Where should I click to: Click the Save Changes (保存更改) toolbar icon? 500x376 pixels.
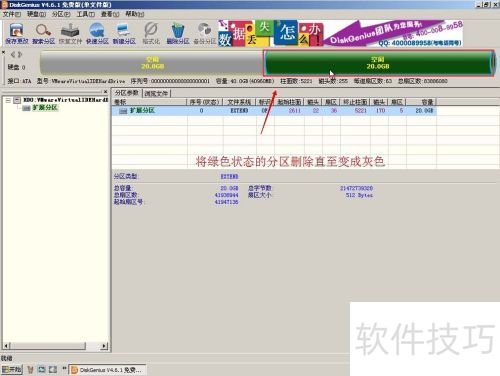click(17, 34)
